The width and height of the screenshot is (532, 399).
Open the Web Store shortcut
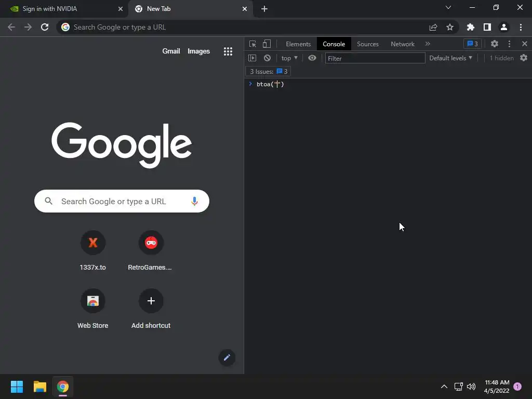[92, 309]
